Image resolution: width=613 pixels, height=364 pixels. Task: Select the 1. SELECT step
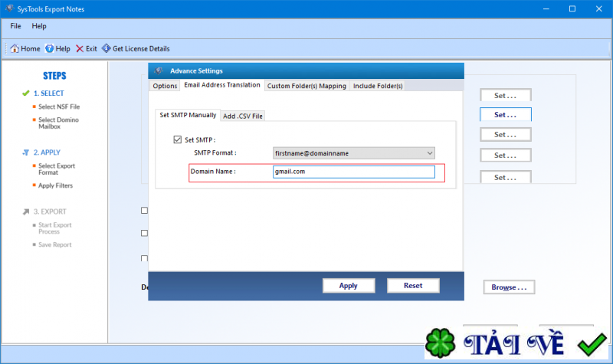click(x=48, y=93)
